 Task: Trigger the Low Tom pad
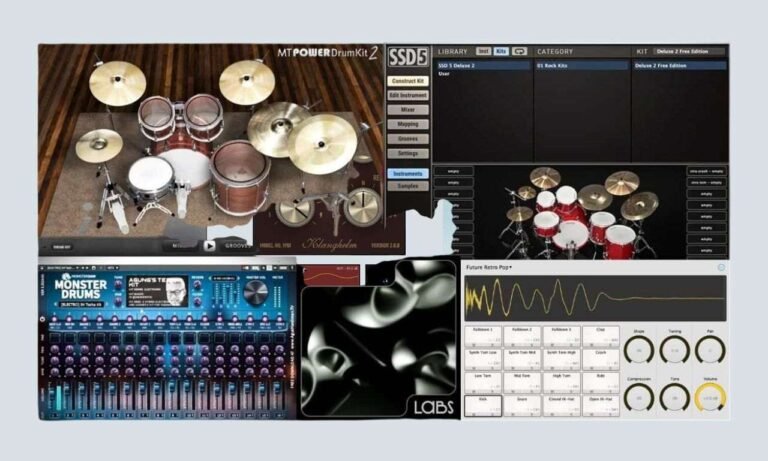pyautogui.click(x=483, y=383)
